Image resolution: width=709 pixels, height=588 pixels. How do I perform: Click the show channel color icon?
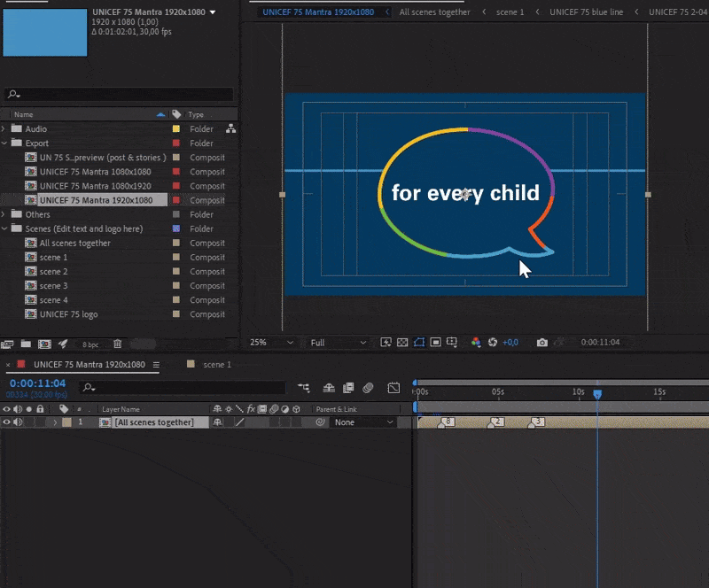pos(476,342)
